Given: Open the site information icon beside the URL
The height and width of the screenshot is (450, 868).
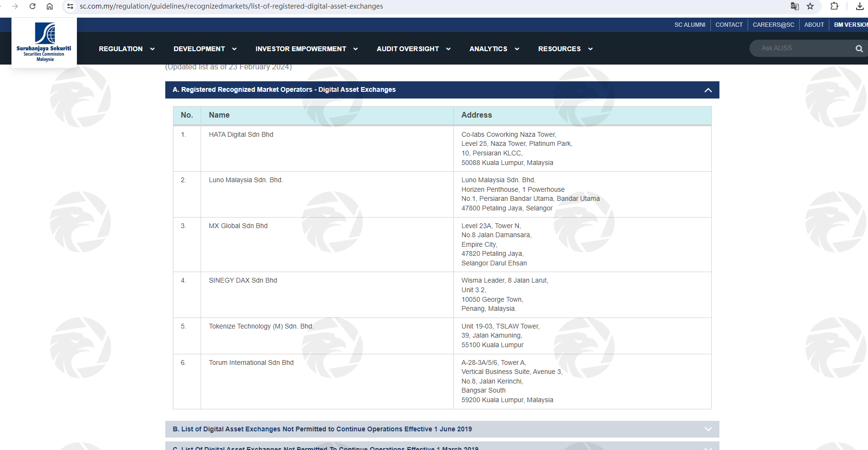Looking at the screenshot, I should click(70, 6).
